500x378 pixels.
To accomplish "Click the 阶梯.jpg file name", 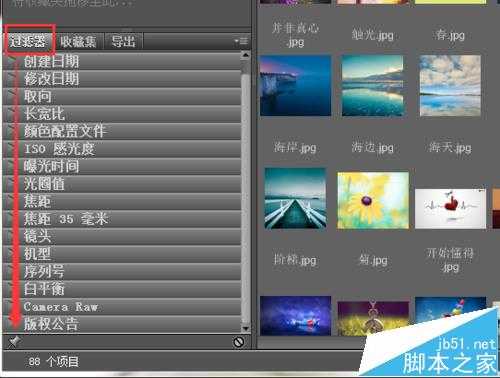I will click(x=295, y=260).
